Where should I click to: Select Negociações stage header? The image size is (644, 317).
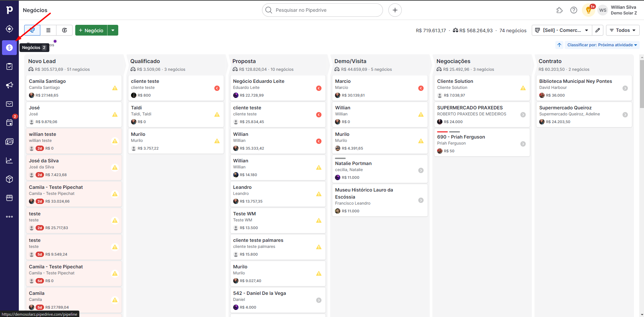pyautogui.click(x=453, y=61)
